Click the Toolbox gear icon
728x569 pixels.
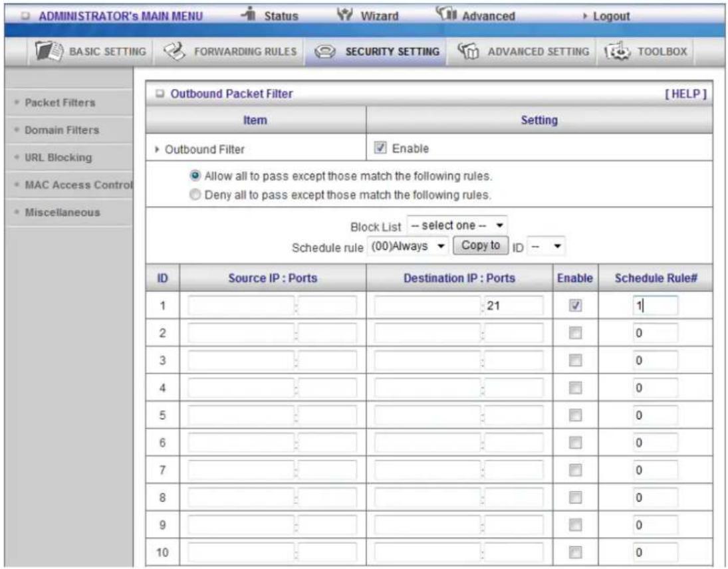click(x=617, y=51)
